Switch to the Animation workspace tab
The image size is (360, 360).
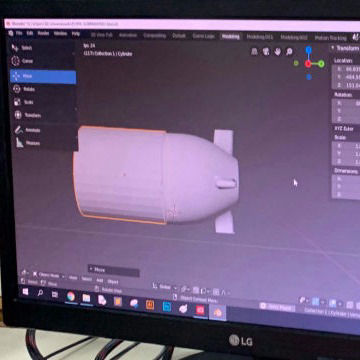point(128,35)
